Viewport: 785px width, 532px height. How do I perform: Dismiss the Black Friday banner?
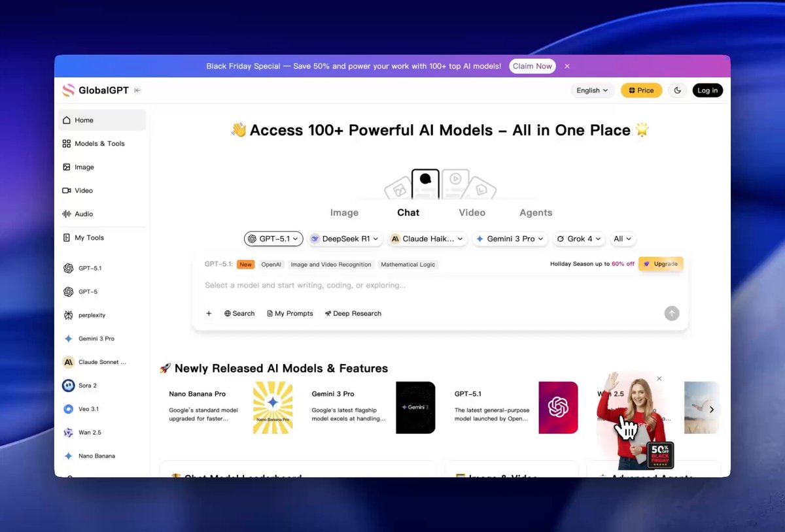567,66
